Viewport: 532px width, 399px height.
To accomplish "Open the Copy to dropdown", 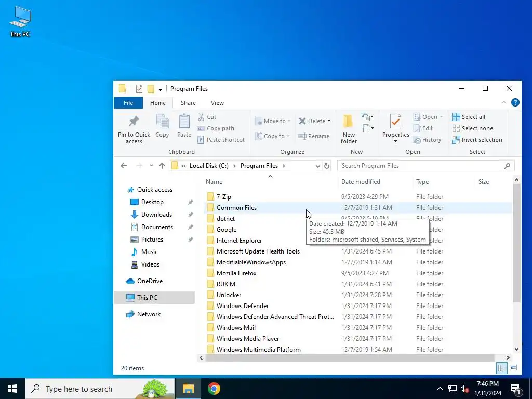I will [x=273, y=136].
